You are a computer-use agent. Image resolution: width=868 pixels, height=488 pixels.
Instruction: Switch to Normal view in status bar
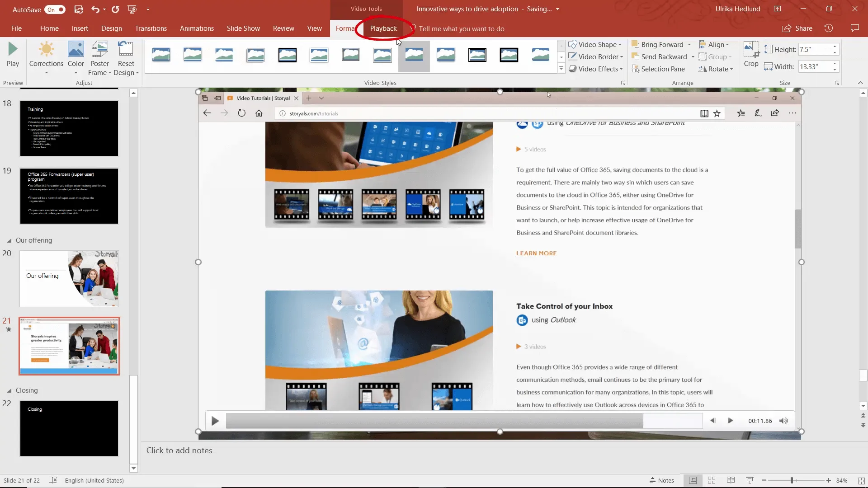pyautogui.click(x=693, y=480)
